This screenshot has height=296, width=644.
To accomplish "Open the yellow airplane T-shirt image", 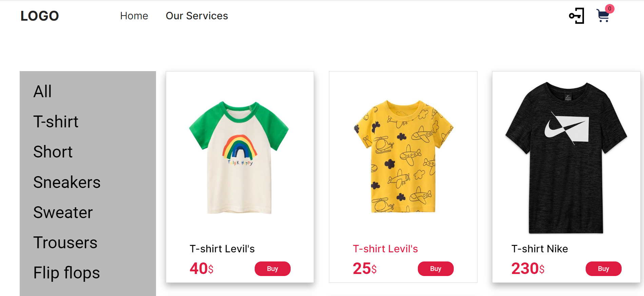I will [x=403, y=156].
